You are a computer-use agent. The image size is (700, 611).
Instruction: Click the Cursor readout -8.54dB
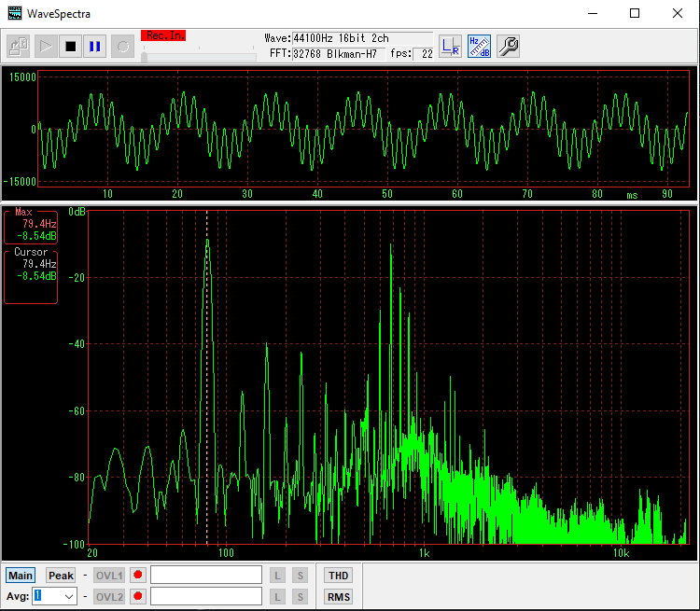click(36, 276)
